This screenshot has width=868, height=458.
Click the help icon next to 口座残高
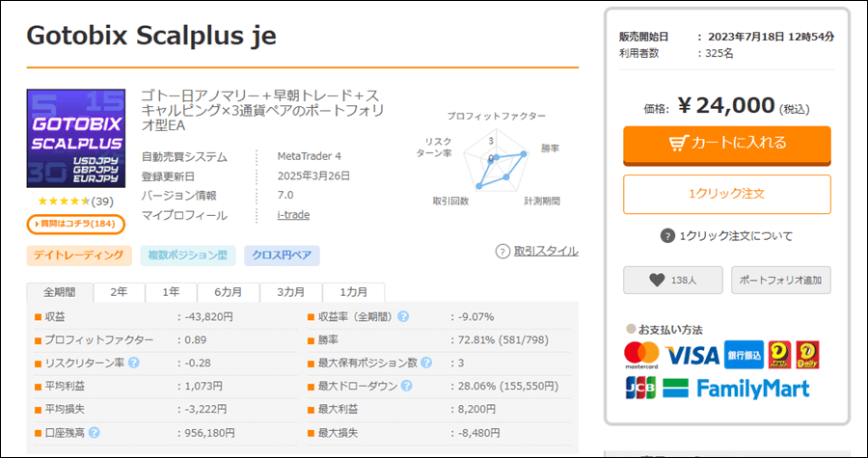[x=95, y=433]
